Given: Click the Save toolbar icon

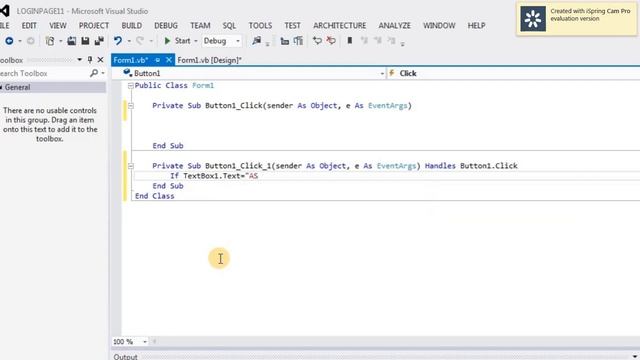Looking at the screenshot, I should coord(85,41).
